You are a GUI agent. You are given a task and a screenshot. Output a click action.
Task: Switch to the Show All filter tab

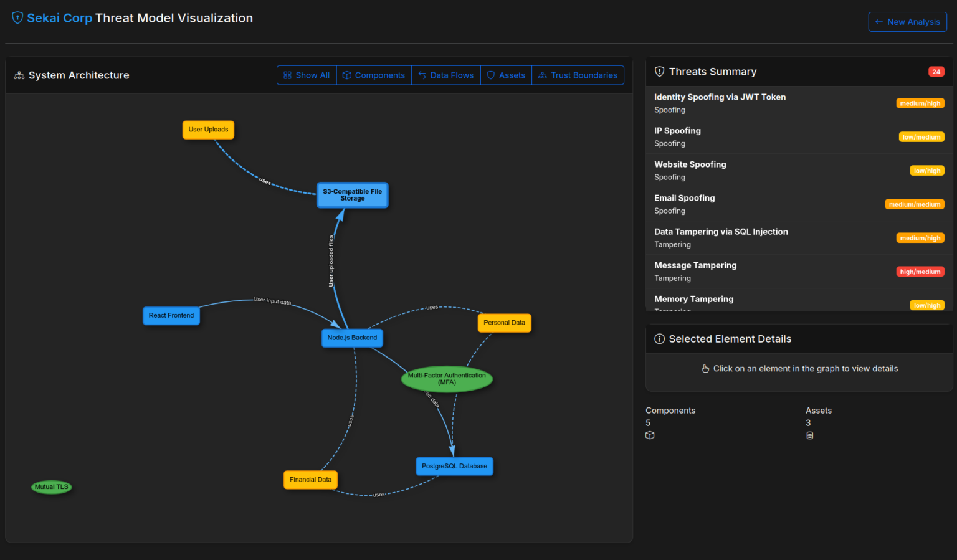click(x=306, y=75)
